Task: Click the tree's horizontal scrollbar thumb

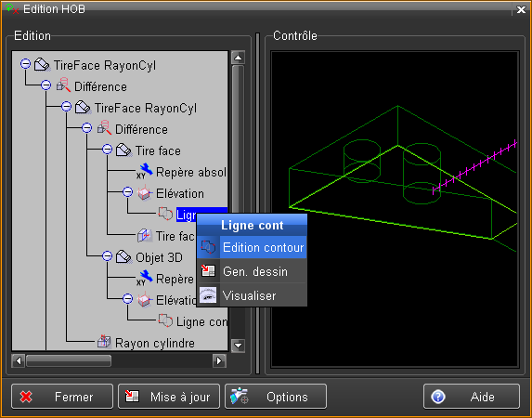Action: [69, 360]
